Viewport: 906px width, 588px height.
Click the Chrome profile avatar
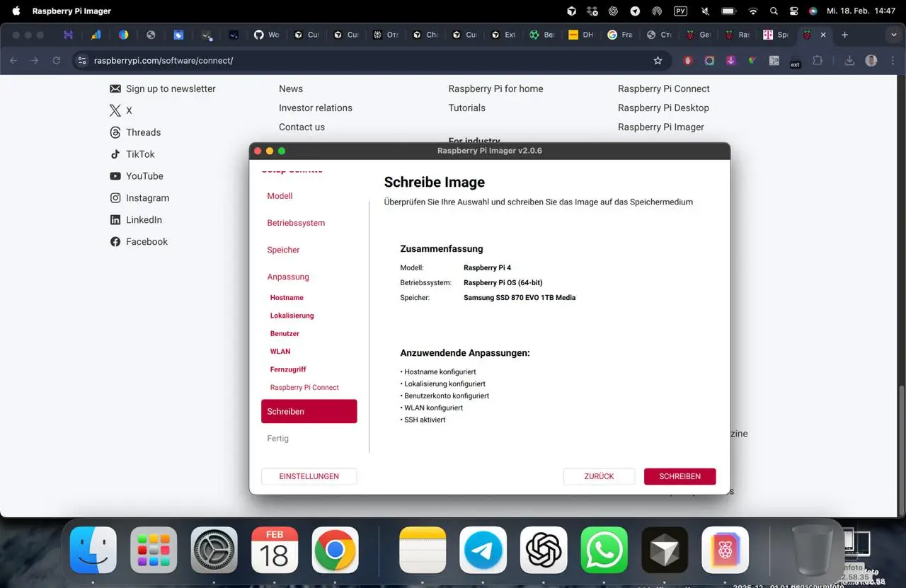[x=871, y=61]
